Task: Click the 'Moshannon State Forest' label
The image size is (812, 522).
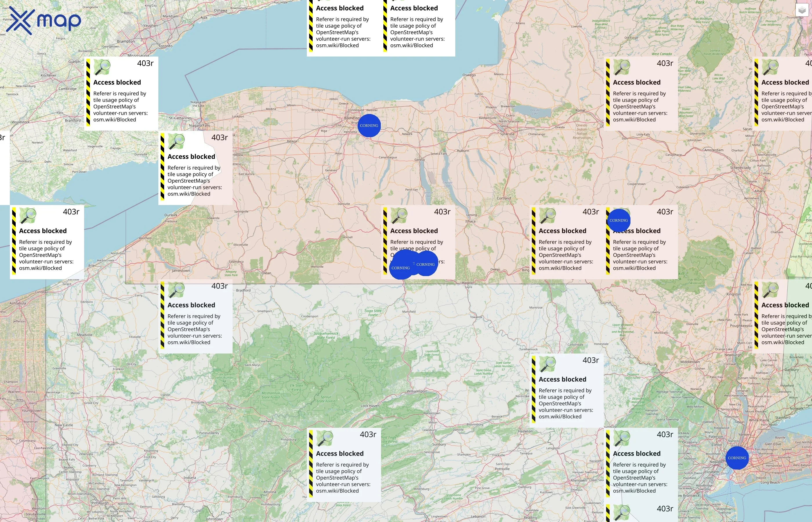Action: (271, 395)
